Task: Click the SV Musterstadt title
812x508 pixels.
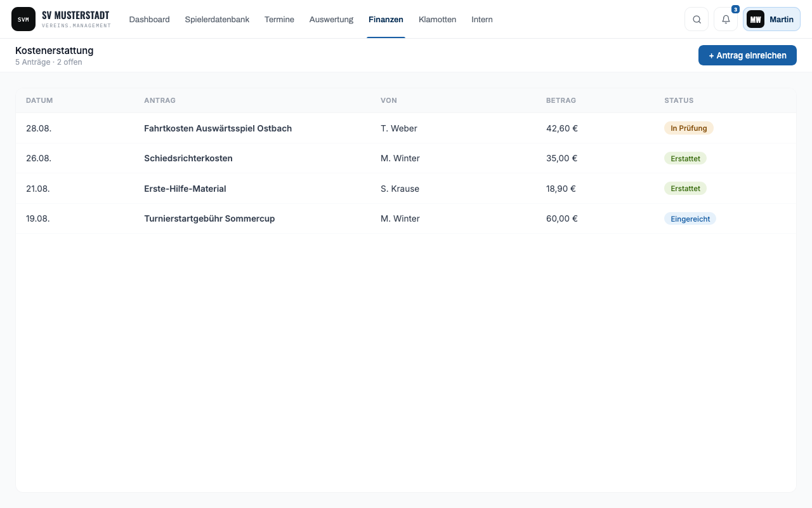Action: [75, 15]
